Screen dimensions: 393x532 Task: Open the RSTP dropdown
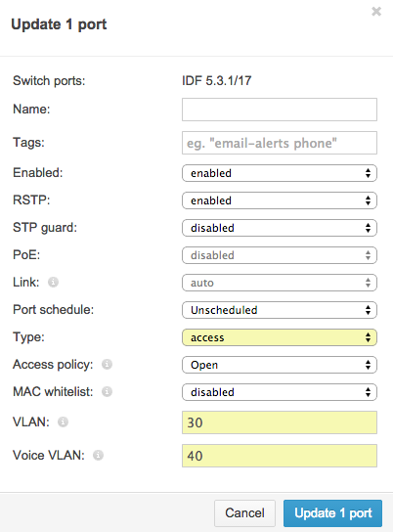(x=280, y=200)
